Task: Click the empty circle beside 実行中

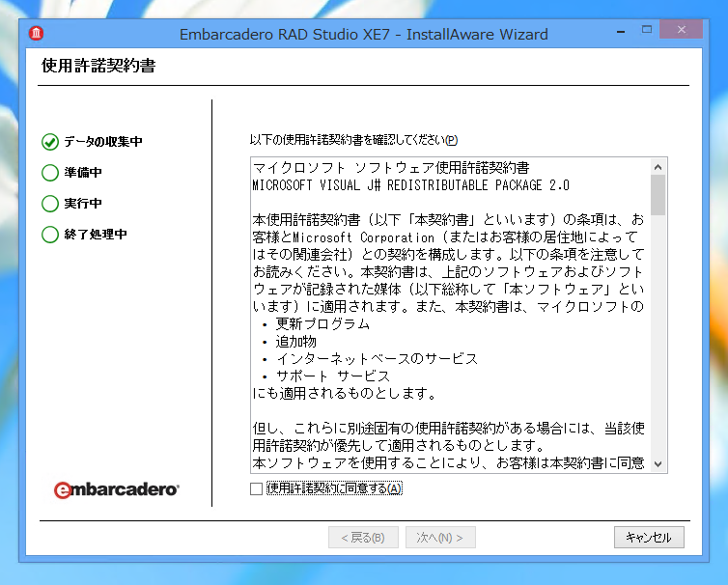Action: [50, 204]
